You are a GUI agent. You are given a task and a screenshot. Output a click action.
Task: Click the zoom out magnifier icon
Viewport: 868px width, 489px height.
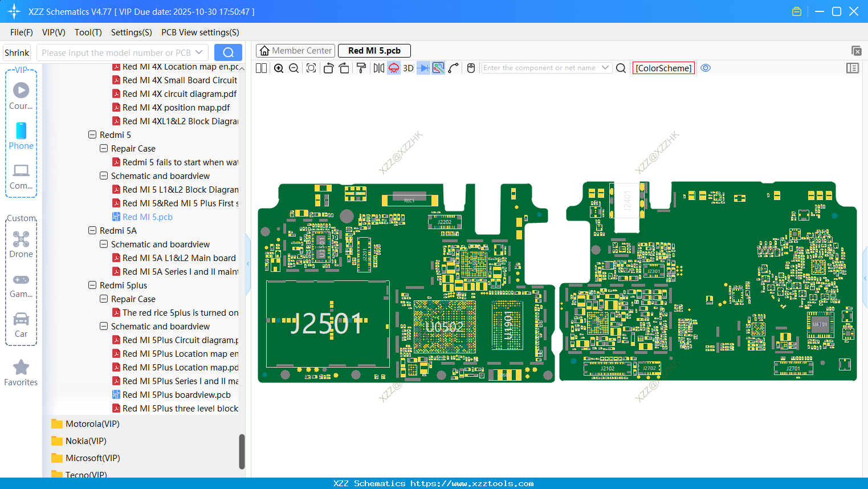point(294,68)
